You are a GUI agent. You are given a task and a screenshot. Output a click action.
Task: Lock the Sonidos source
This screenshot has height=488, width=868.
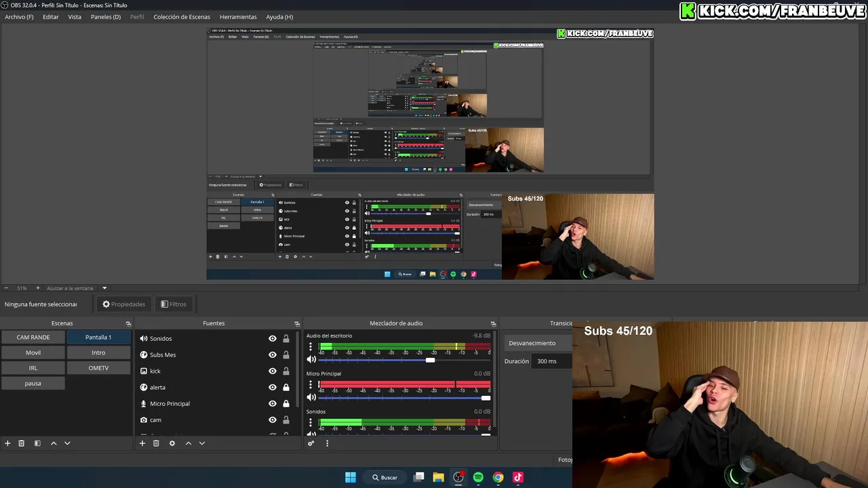[x=286, y=339]
